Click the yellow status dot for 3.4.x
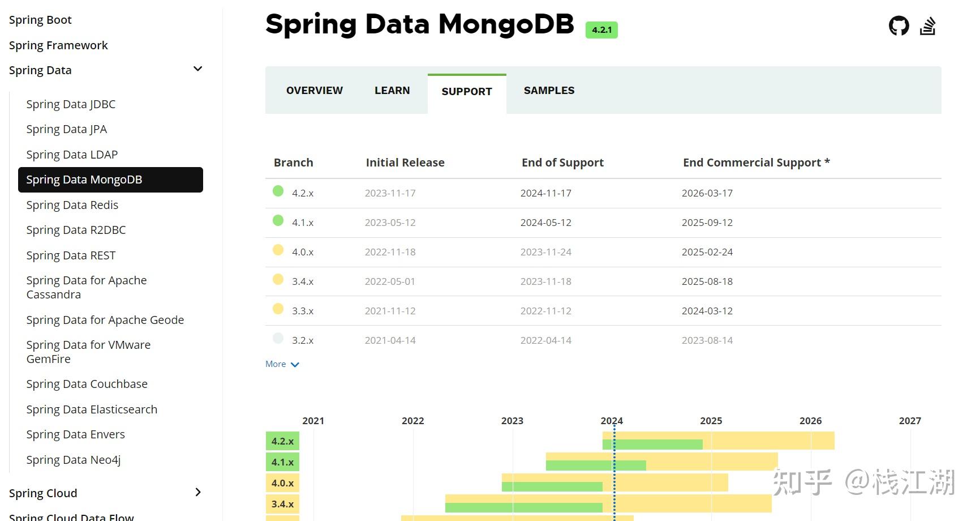The width and height of the screenshot is (980, 521). [x=278, y=279]
